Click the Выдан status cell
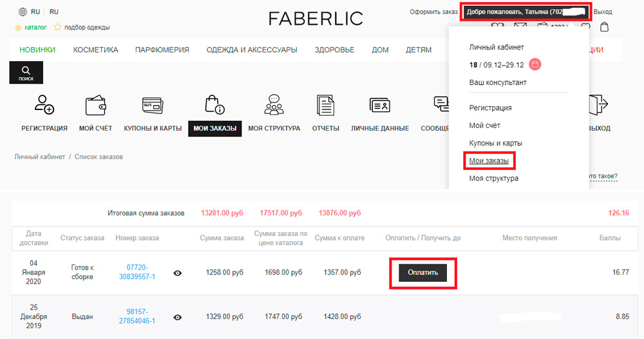The width and height of the screenshot is (644, 339). pos(82,317)
